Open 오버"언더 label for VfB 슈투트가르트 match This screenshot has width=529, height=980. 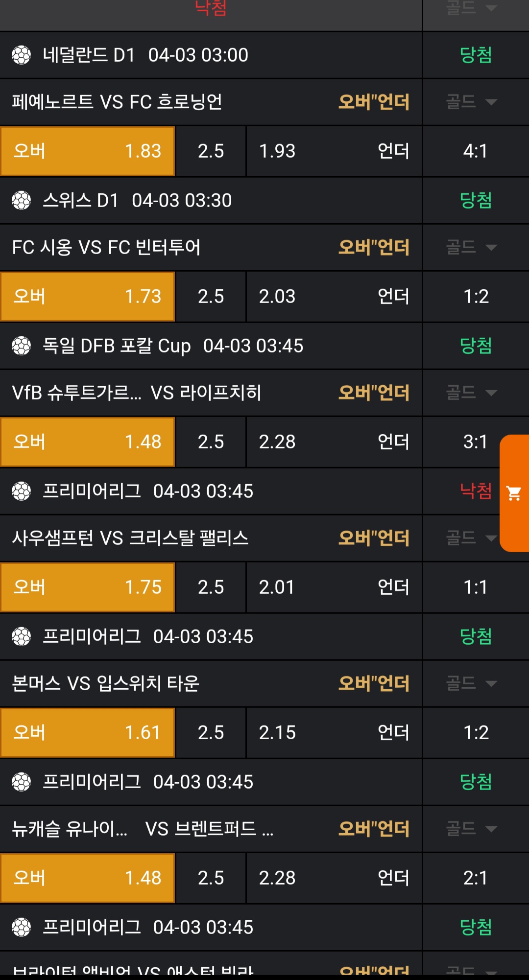point(374,393)
